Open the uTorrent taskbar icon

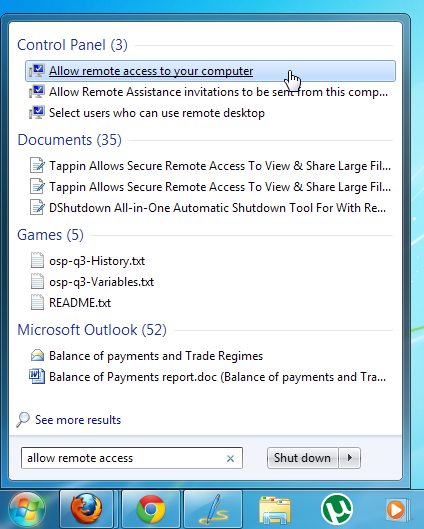click(337, 510)
